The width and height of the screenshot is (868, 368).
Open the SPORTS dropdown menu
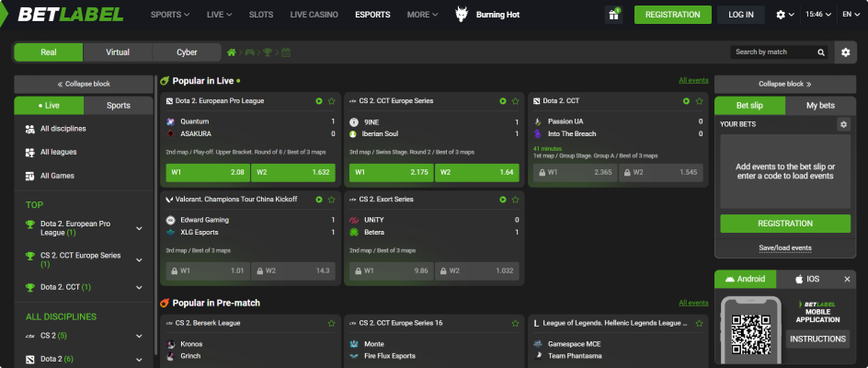pos(170,15)
